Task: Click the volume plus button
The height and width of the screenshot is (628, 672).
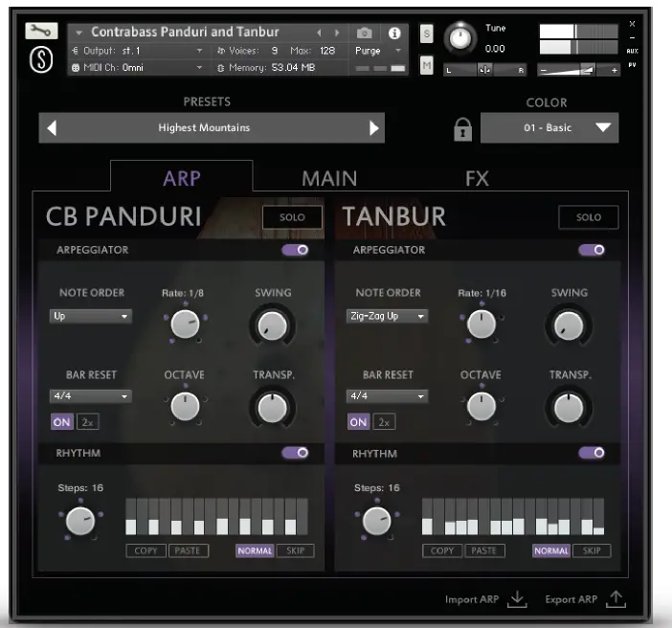Action: (615, 70)
